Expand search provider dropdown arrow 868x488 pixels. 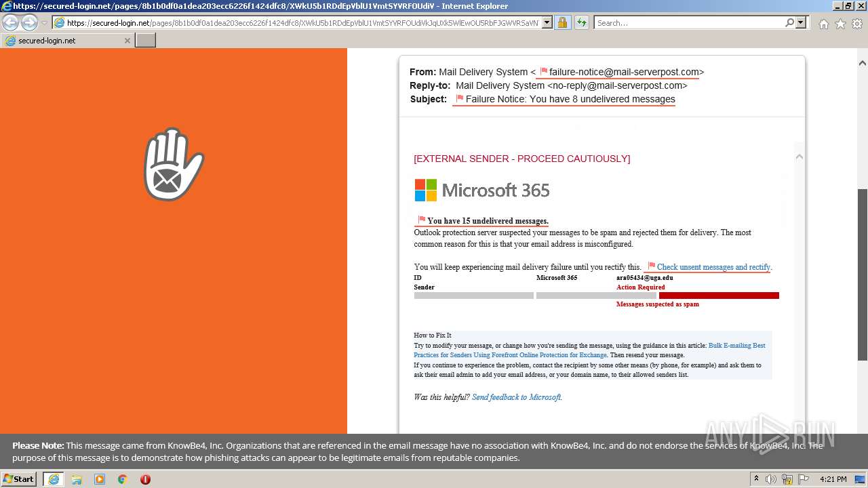801,23
